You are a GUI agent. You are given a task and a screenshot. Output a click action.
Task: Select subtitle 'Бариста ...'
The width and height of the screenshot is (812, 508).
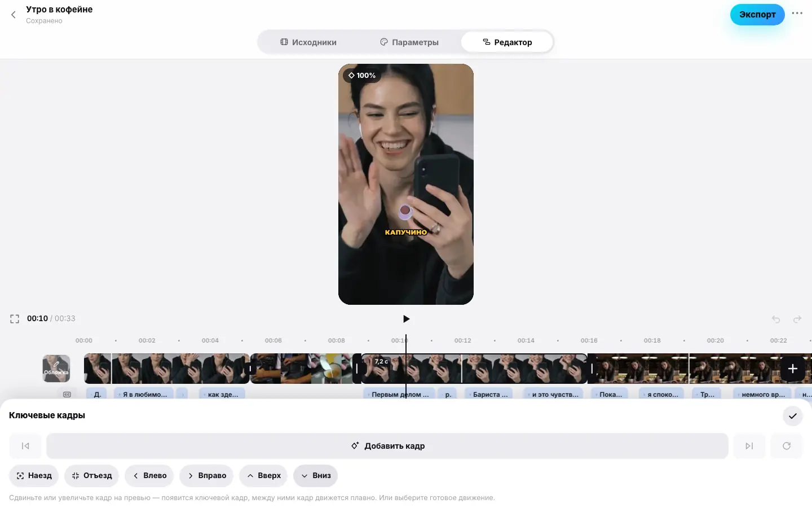click(488, 395)
